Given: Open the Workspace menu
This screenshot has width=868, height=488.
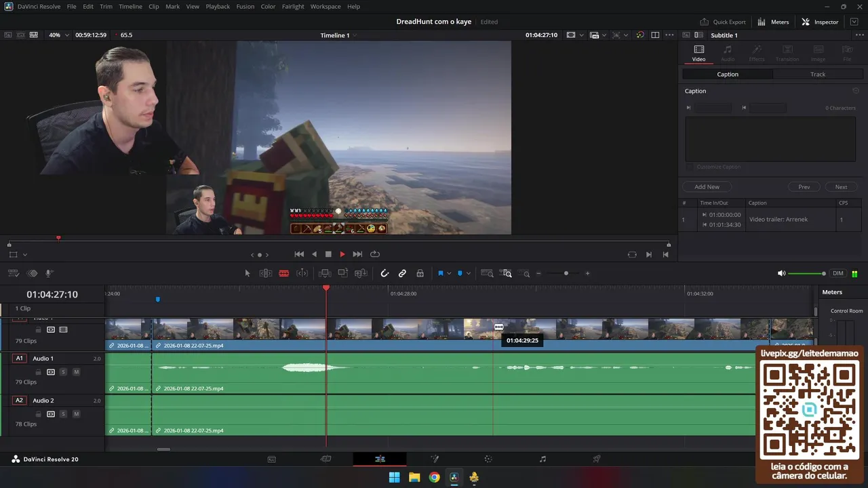Looking at the screenshot, I should coord(325,6).
